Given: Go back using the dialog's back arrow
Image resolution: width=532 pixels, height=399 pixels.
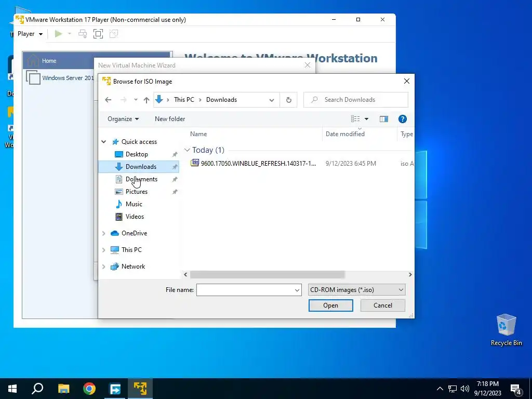Looking at the screenshot, I should (108, 100).
